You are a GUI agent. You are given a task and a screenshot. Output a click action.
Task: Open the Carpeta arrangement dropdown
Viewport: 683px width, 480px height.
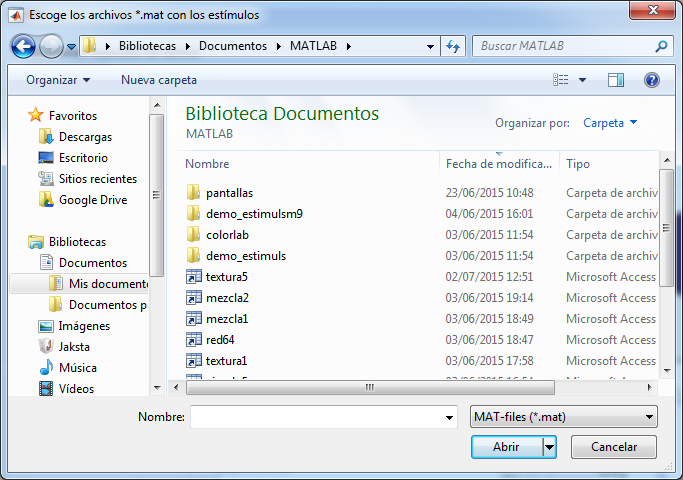610,123
